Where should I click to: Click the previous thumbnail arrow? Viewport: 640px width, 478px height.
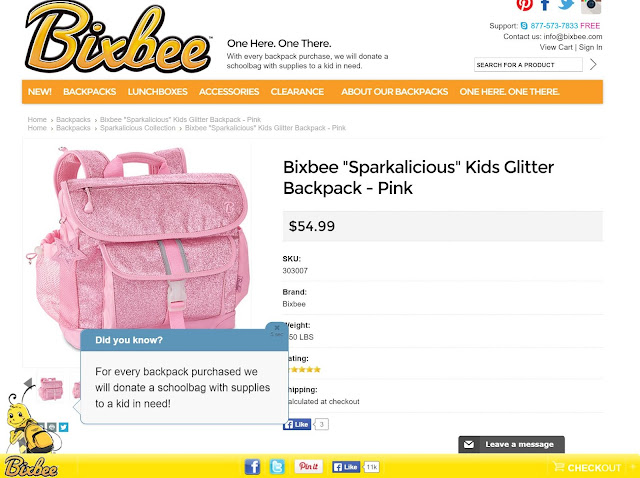coord(28,383)
